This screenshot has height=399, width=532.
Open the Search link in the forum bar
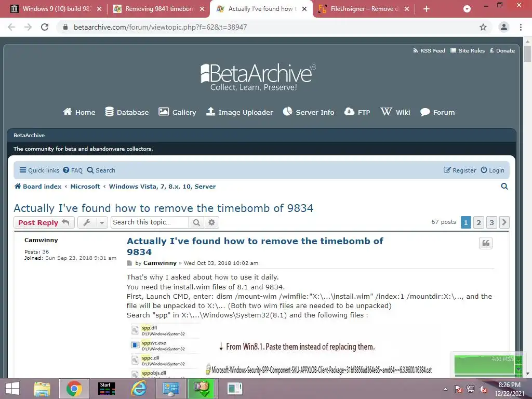tap(101, 170)
